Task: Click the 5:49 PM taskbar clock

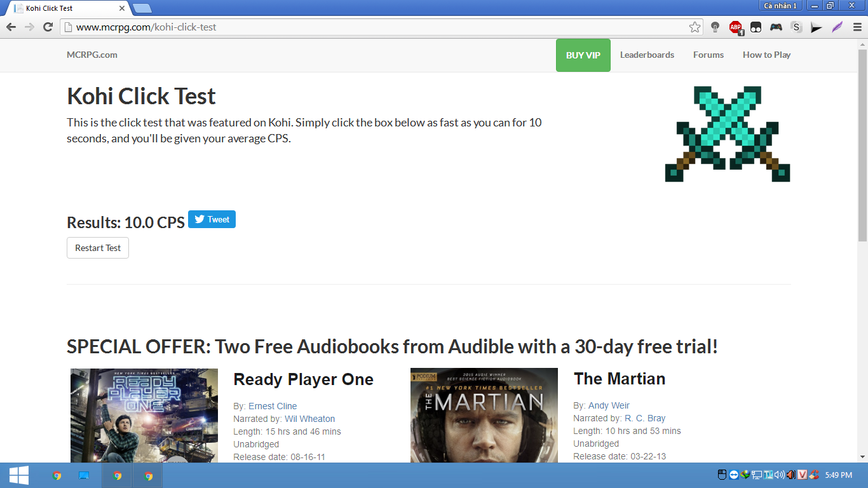Action: [x=838, y=475]
